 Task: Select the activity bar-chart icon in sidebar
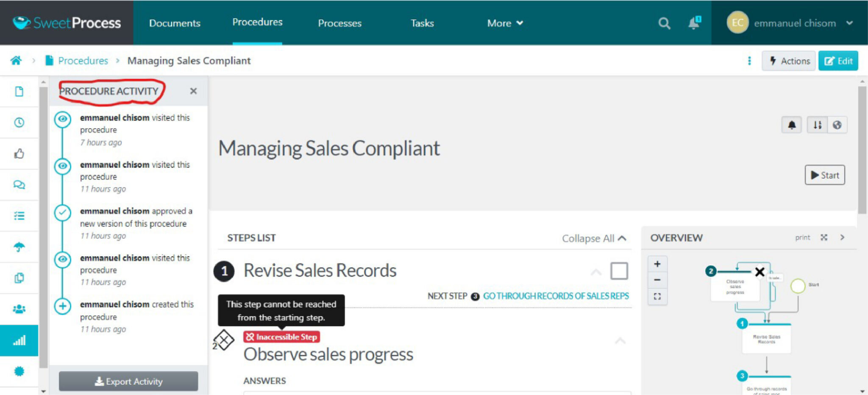19,340
